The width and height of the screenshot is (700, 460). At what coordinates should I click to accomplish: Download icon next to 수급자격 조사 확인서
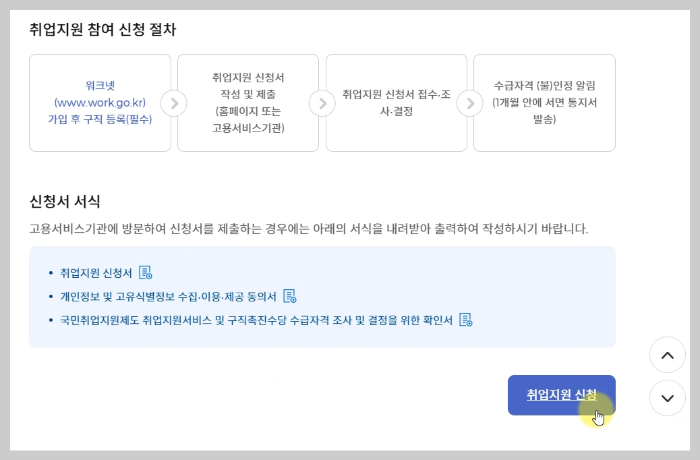[x=466, y=320]
